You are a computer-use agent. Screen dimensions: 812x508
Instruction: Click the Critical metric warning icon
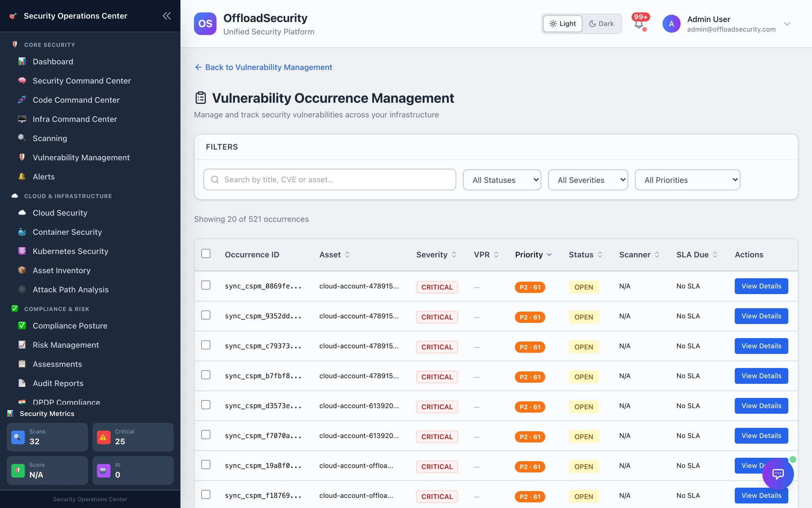(103, 437)
